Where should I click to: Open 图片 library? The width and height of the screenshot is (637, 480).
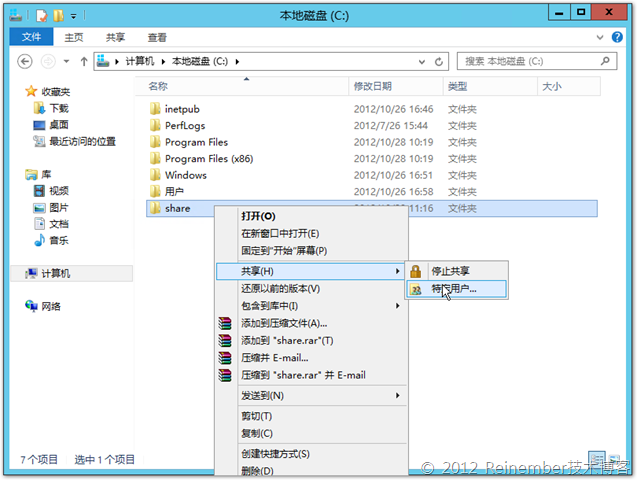59,208
